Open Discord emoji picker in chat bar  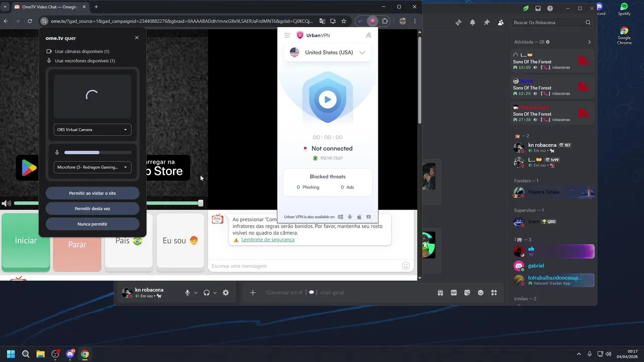coord(480,293)
